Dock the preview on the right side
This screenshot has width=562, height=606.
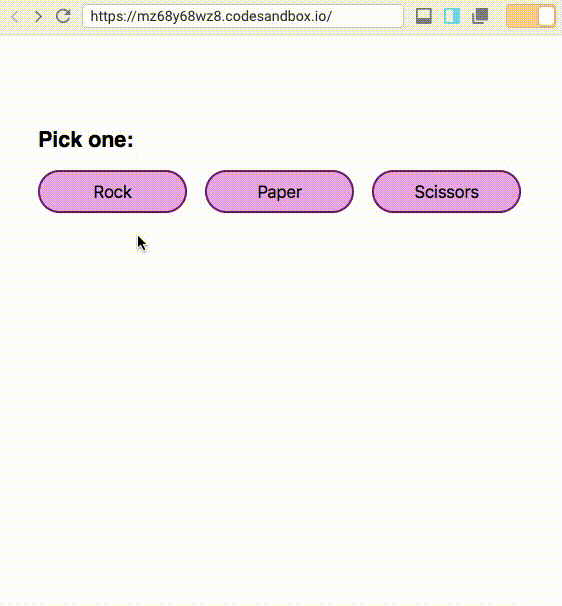pos(452,16)
